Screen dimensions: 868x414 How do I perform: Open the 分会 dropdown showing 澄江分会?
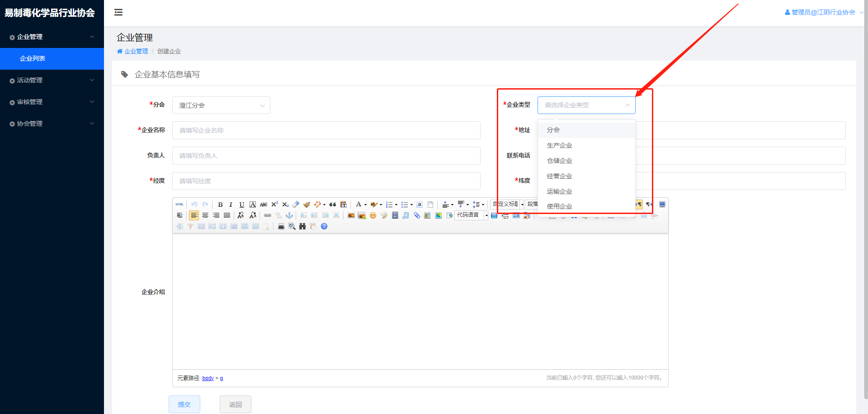tap(221, 105)
